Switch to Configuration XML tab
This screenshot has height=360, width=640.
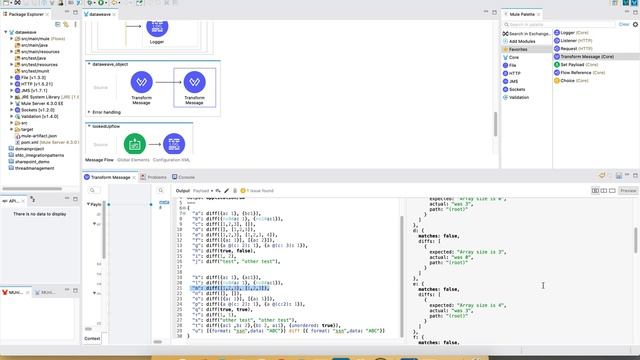tap(171, 160)
